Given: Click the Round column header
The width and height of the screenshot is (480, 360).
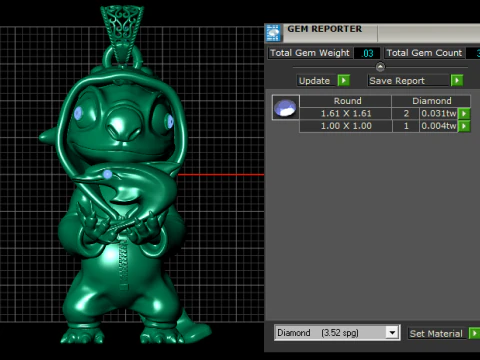Looking at the screenshot, I should tap(346, 101).
